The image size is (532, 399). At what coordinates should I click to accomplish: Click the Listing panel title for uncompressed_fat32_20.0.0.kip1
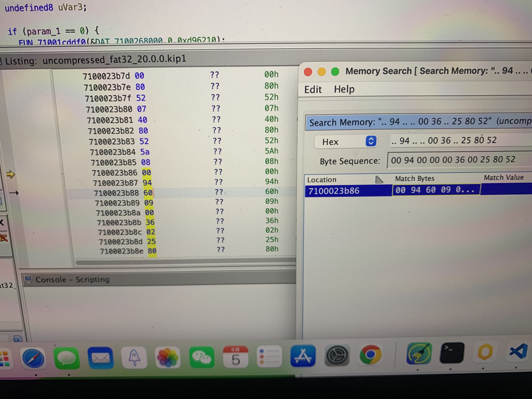(x=96, y=60)
